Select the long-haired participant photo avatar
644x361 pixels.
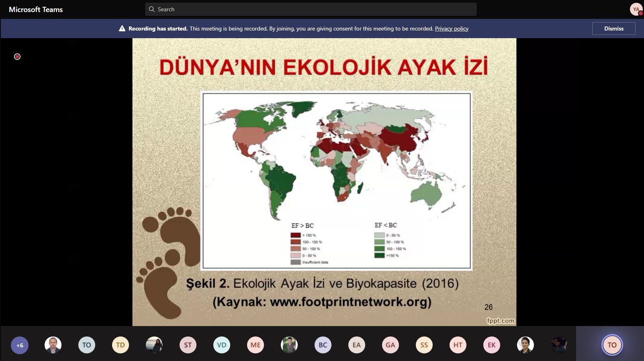click(x=154, y=345)
